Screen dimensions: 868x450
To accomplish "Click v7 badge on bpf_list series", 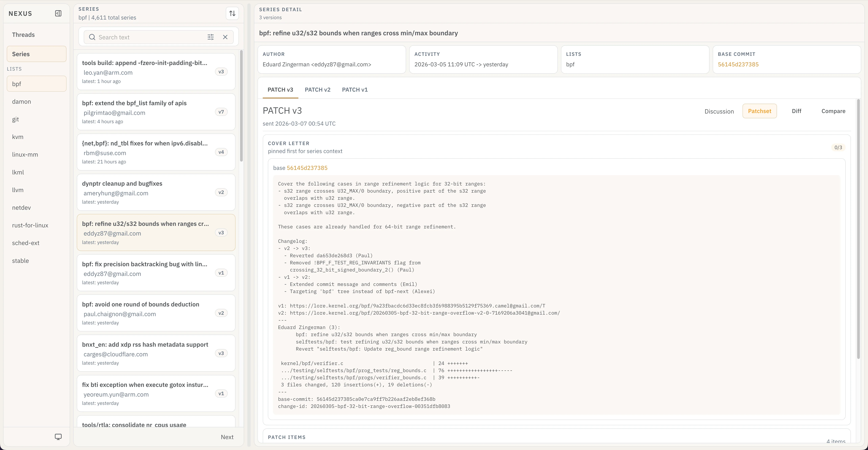I will (x=221, y=112).
